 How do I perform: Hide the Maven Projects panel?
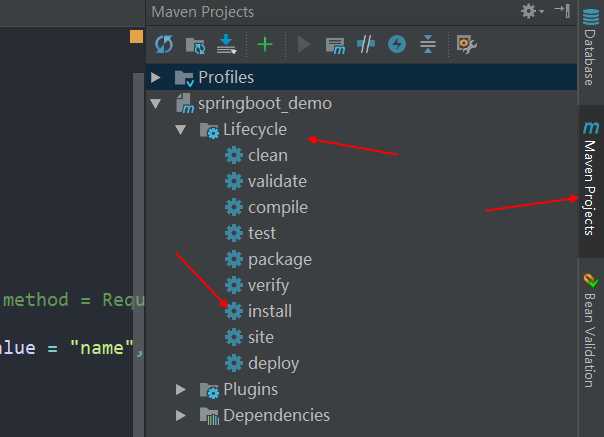pyautogui.click(x=562, y=10)
